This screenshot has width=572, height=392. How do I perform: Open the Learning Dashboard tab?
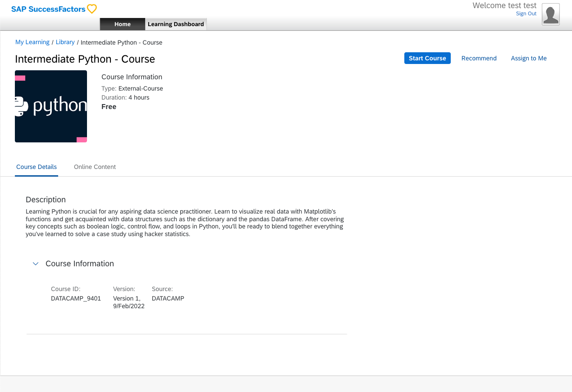pyautogui.click(x=176, y=24)
